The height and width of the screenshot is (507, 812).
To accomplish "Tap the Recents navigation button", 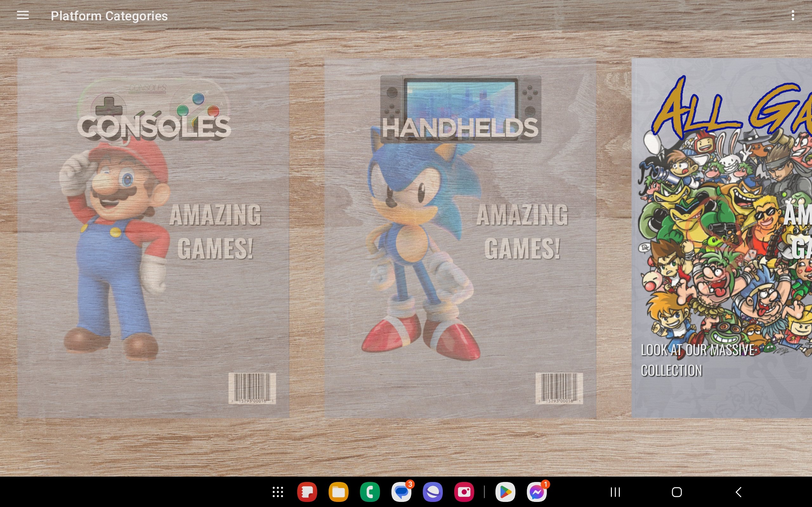I will click(615, 492).
